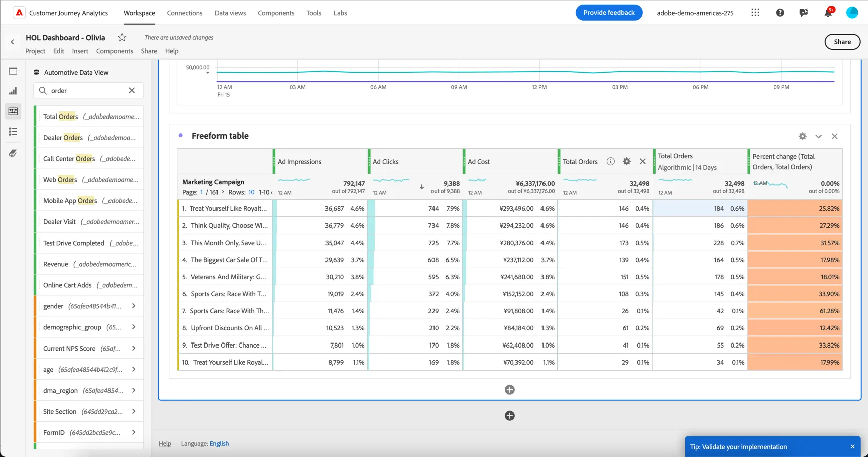
Task: Expand the gender dimension
Action: (x=134, y=306)
